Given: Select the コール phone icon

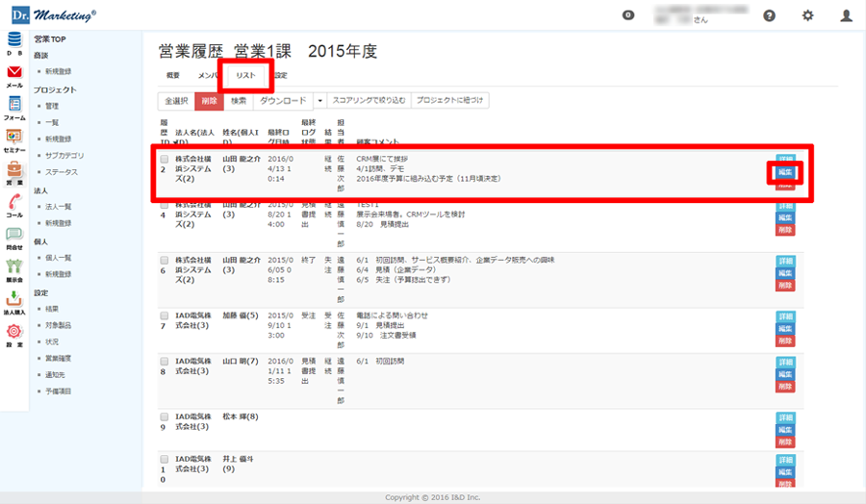Looking at the screenshot, I should click(14, 205).
